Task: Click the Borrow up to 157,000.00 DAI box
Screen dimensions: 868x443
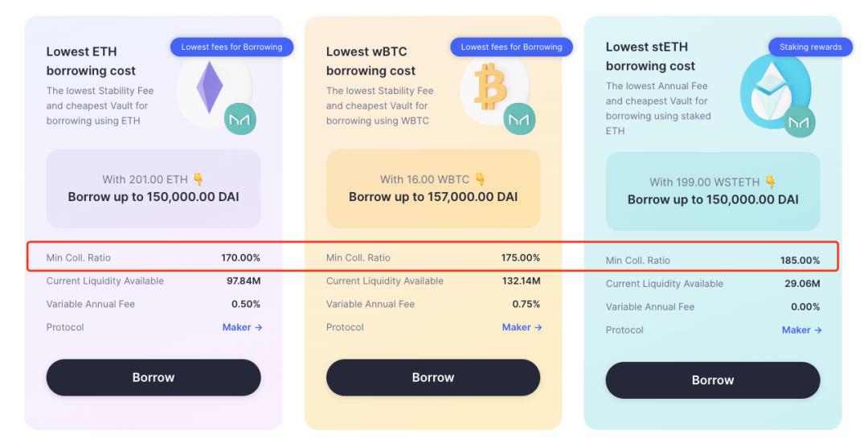Action: click(433, 188)
